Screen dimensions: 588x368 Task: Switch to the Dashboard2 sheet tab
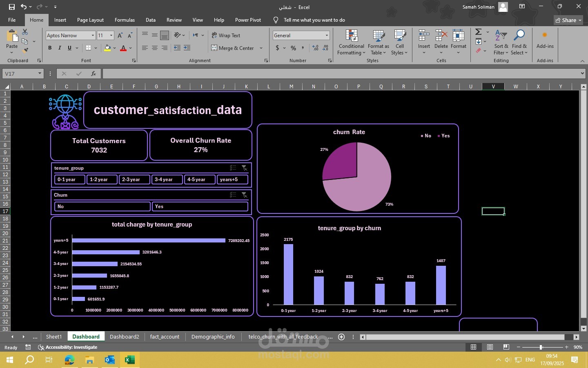(x=124, y=337)
